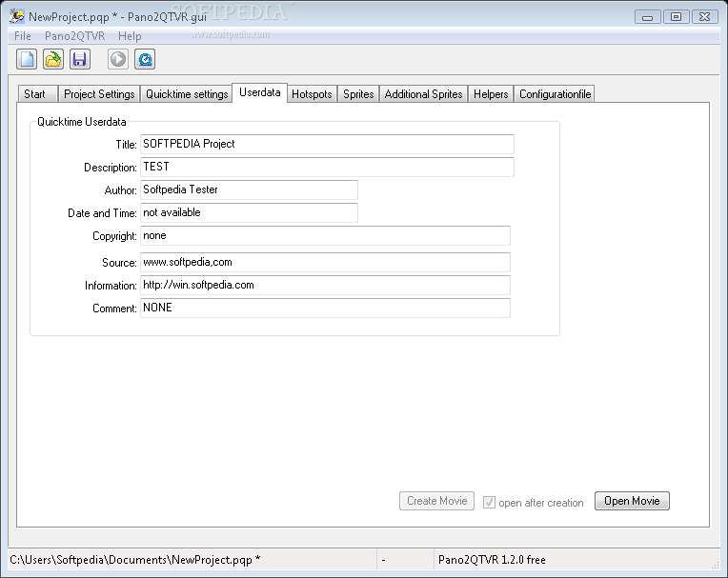Click the Pano2QTVR app icon in title bar

coord(17,16)
